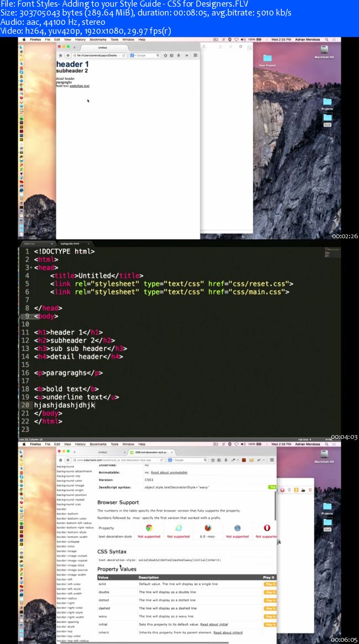The width and height of the screenshot is (359, 644).
Task: Click line number 16 in the gutter
Action: 25,373
